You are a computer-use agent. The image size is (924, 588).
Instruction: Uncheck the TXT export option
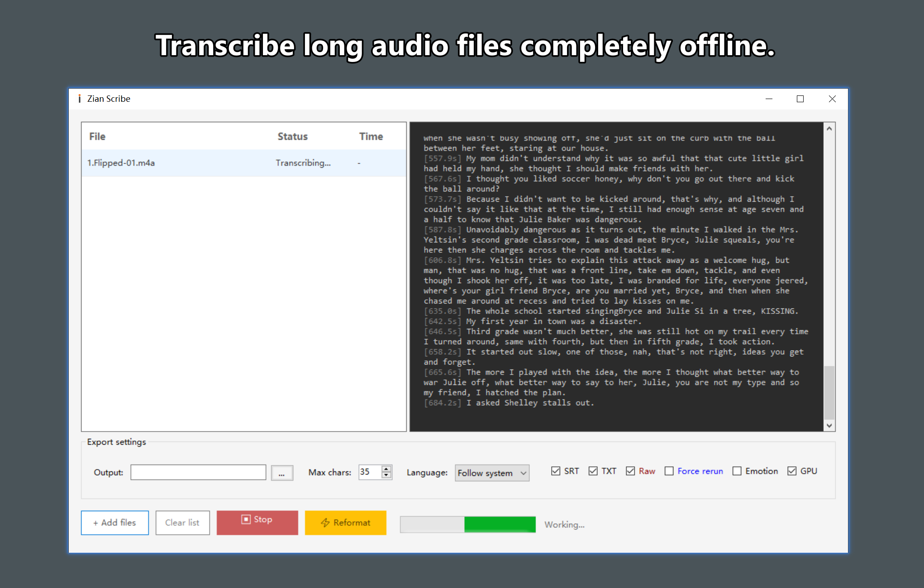pos(592,471)
